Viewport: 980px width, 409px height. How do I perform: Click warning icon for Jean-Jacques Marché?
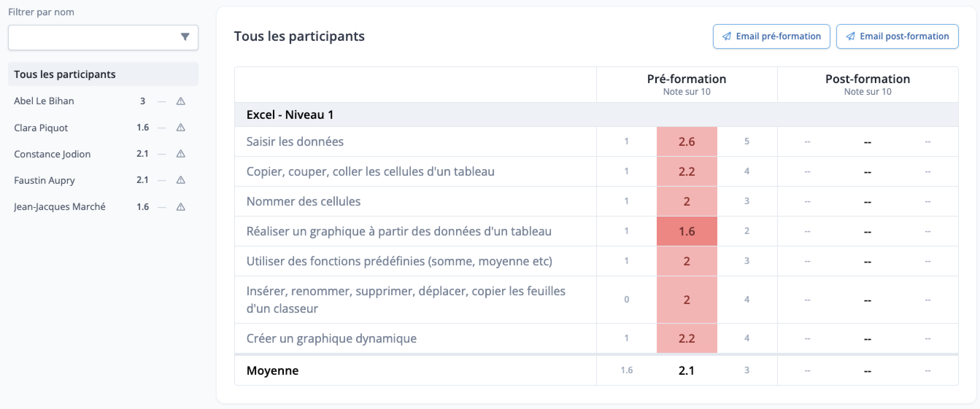(181, 207)
